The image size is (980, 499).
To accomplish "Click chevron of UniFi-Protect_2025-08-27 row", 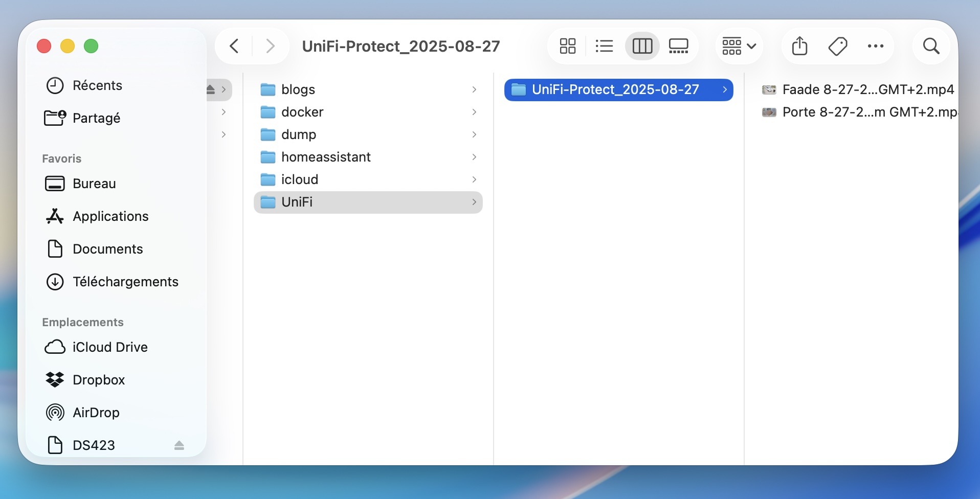I will tap(725, 89).
